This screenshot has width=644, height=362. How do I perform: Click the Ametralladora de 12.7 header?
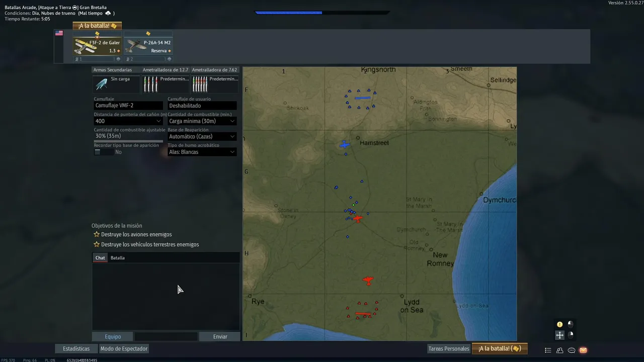165,70
